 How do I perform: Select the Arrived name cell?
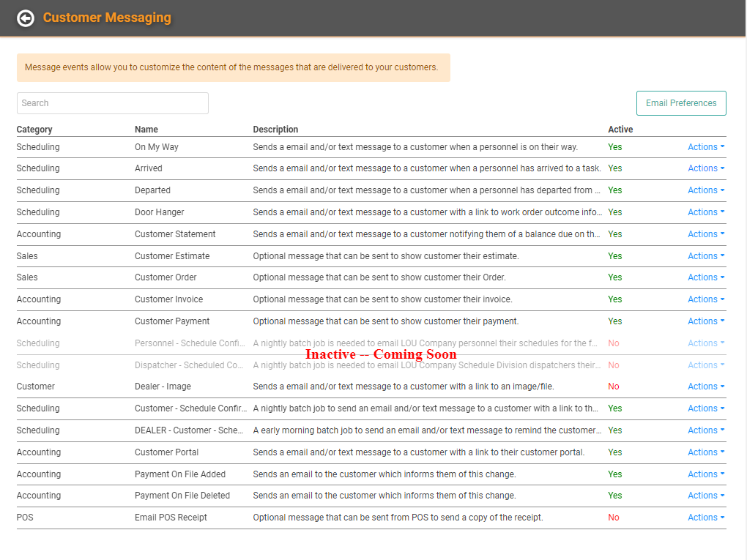[148, 168]
